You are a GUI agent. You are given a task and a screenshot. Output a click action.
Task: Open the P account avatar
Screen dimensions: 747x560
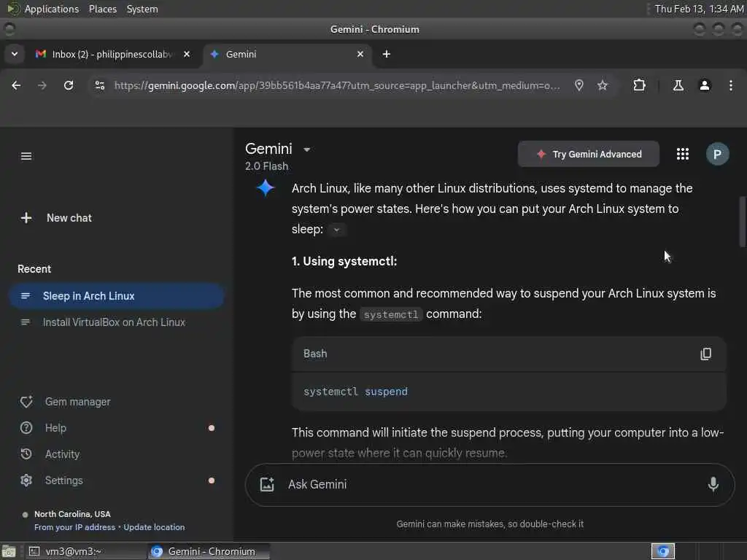(717, 154)
